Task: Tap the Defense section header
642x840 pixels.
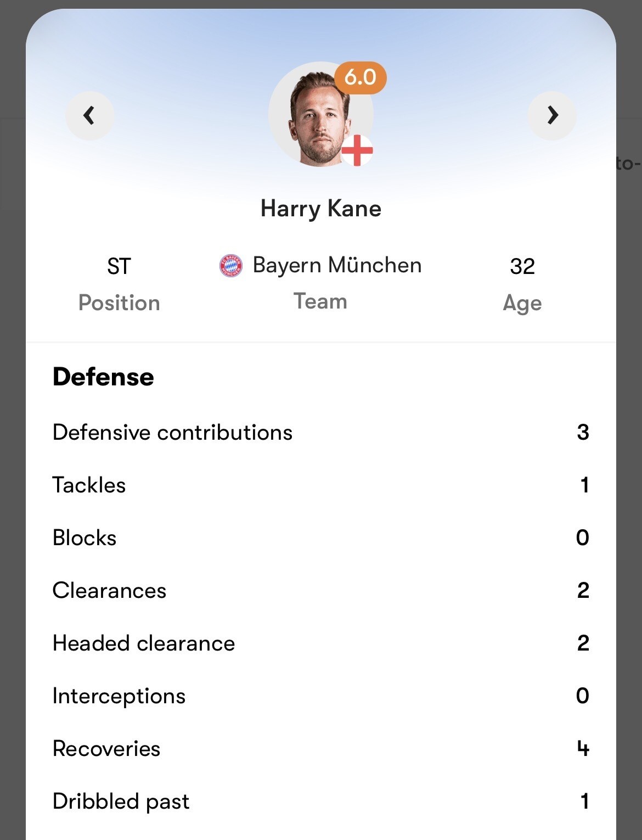Action: [x=103, y=377]
